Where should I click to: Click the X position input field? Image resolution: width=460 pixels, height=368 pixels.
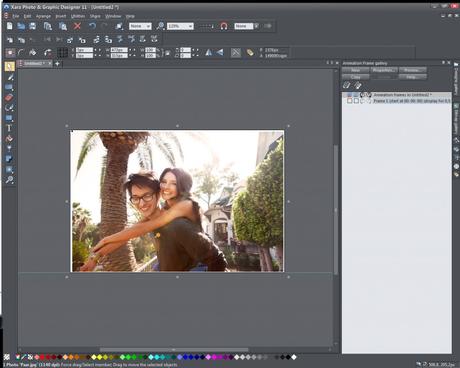point(84,50)
